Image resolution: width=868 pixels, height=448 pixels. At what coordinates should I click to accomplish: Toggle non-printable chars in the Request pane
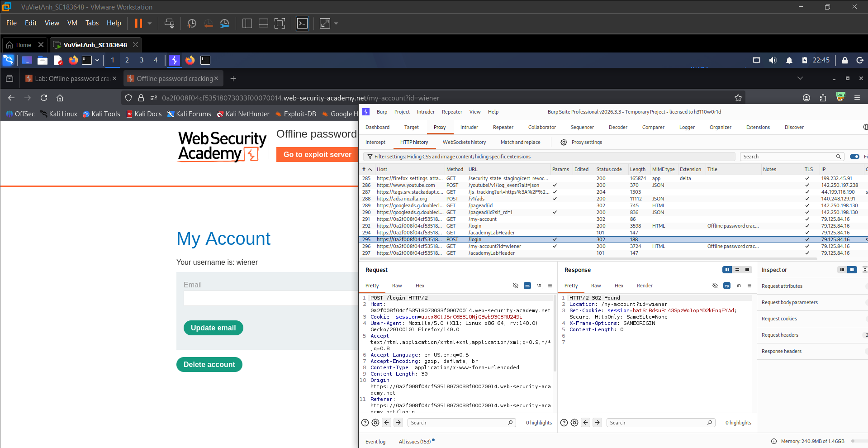tap(539, 286)
